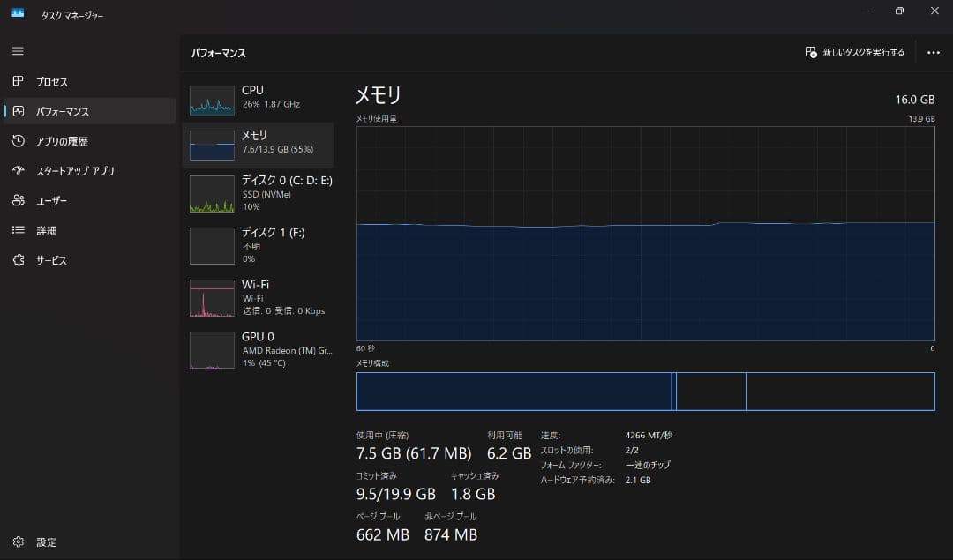The image size is (953, 560).
Task: Open the ユーザー users icon
Action: coord(19,200)
